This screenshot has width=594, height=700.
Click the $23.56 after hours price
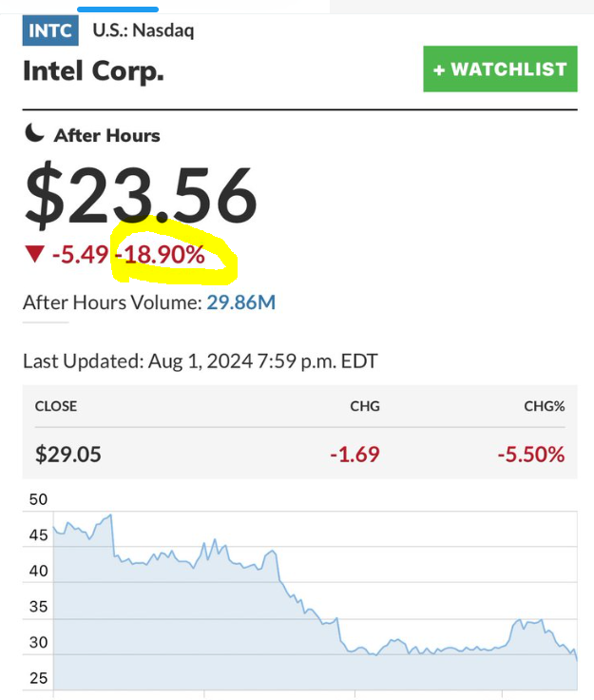141,195
